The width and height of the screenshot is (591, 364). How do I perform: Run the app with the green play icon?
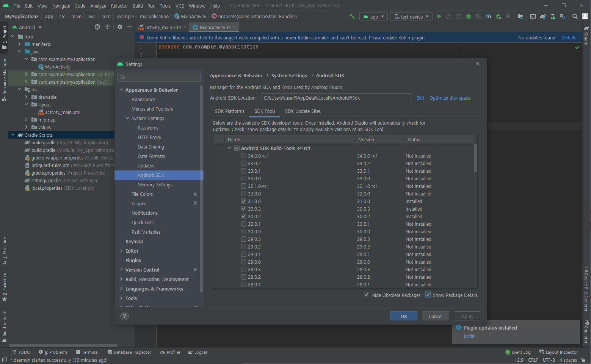(439, 16)
